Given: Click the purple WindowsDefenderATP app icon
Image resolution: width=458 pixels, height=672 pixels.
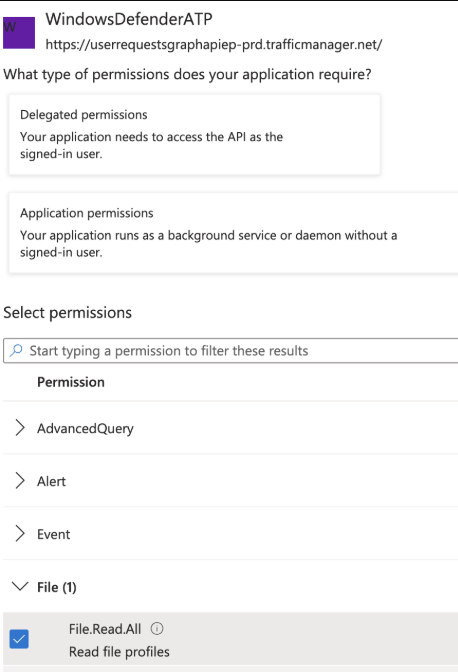Looking at the screenshot, I should pyautogui.click(x=19, y=33).
